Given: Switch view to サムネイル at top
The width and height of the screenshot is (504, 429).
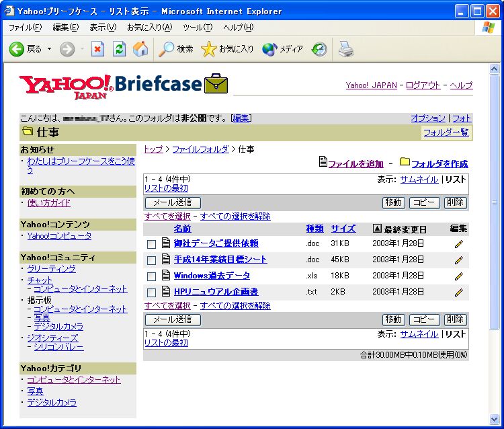Looking at the screenshot, I should [419, 180].
